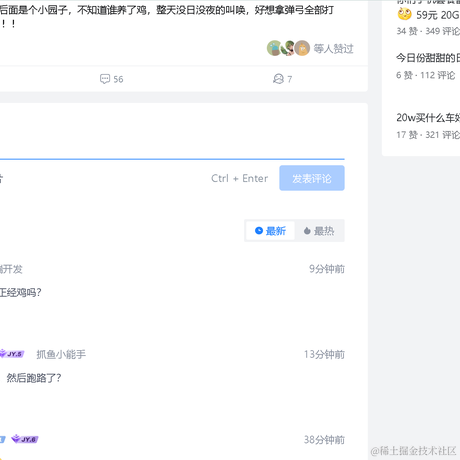Click the 38分钟前 comment timestamp
This screenshot has width=460, height=460.
pos(324,440)
